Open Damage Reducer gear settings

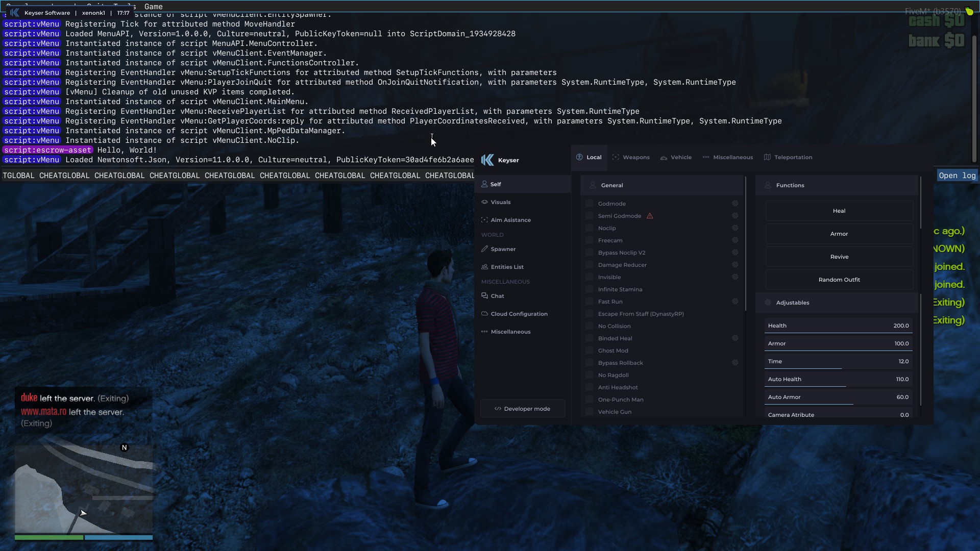(735, 265)
